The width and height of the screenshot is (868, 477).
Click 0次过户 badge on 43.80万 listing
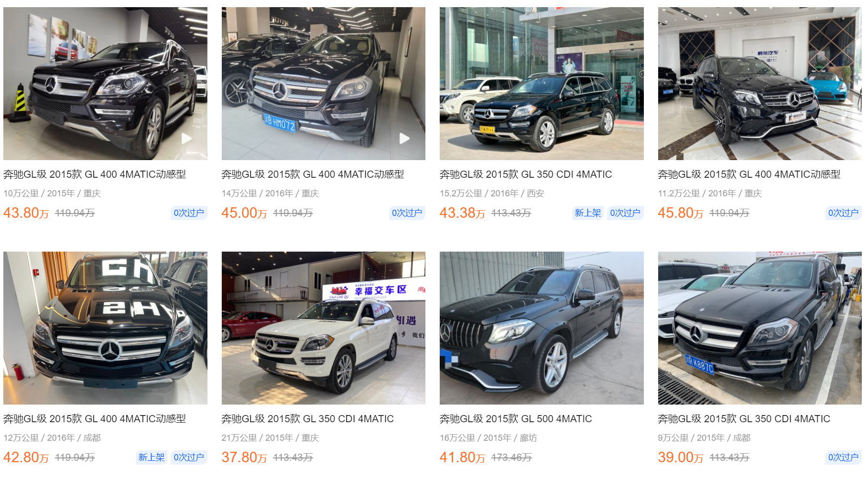(x=189, y=213)
